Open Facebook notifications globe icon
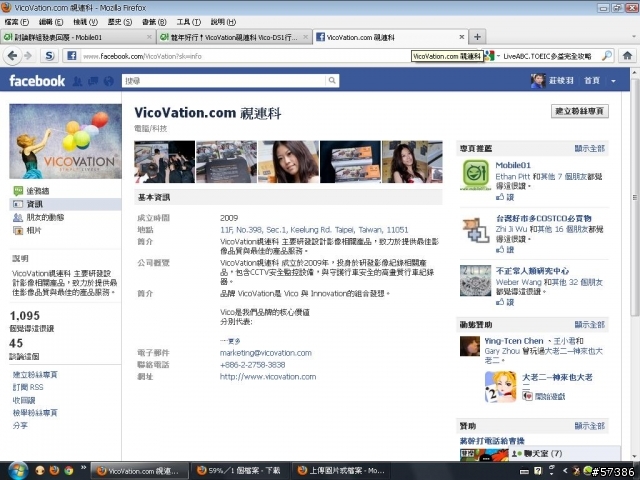 (x=109, y=81)
